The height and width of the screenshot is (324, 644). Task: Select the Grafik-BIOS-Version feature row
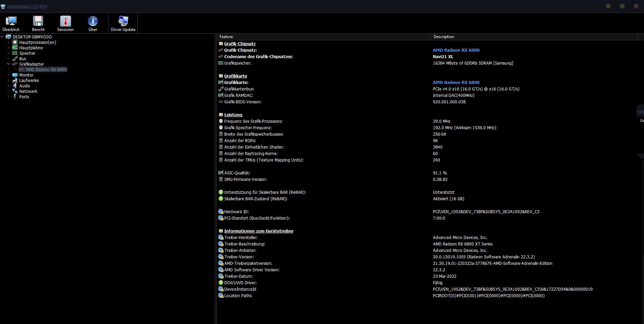point(428,102)
